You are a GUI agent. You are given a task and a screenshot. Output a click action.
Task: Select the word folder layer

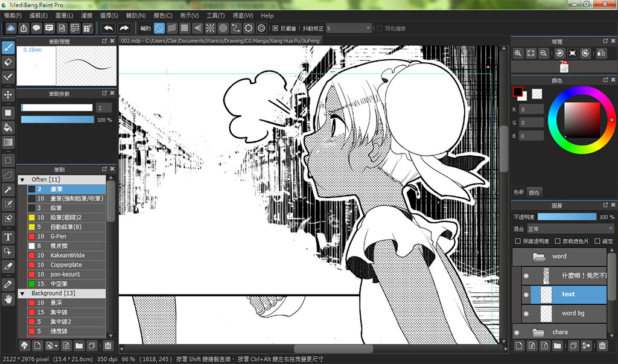pos(559,257)
